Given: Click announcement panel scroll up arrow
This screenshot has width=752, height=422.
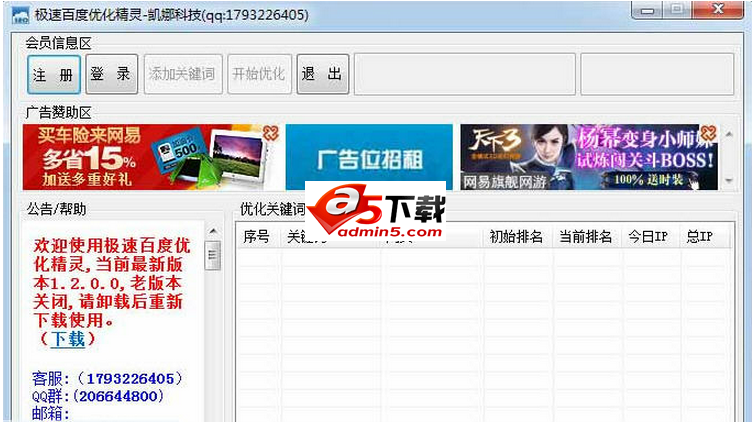Looking at the screenshot, I should [x=213, y=231].
